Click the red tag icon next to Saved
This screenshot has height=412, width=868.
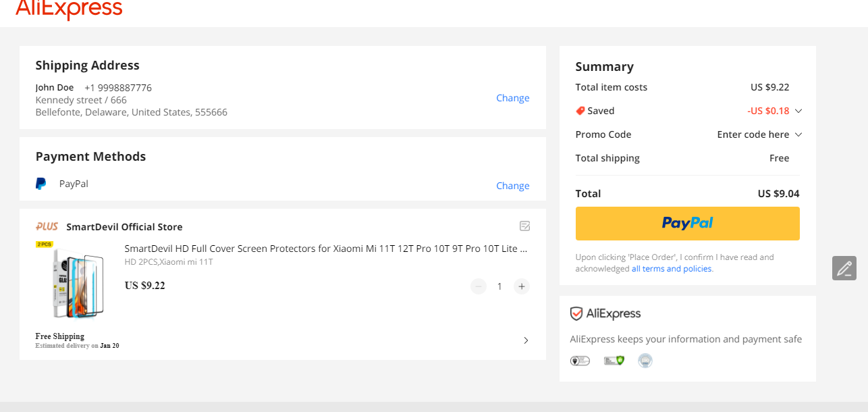click(580, 111)
